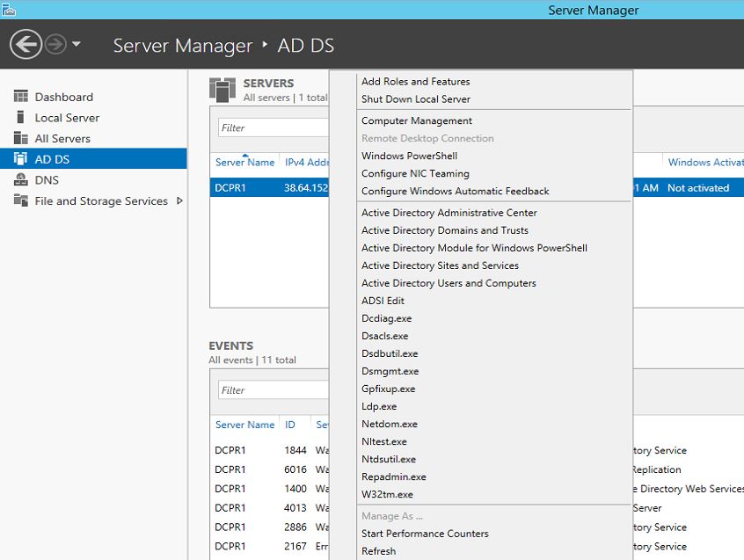Click the AD DS sidebar icon

point(20,159)
